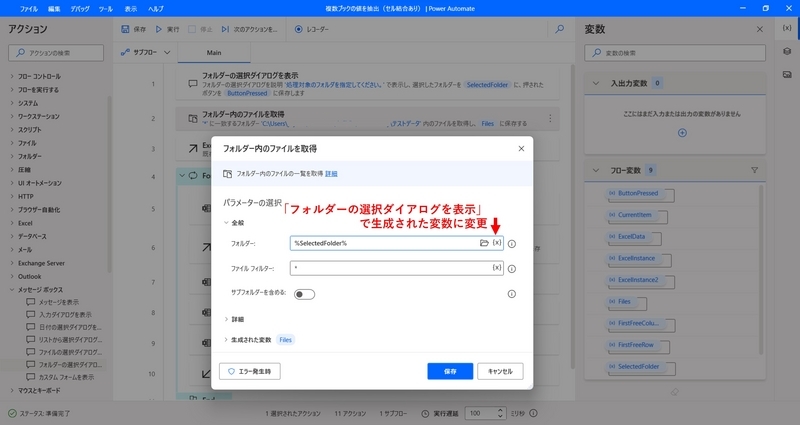
Task: Click info icon next to サブフォルダーを含める
Action: pyautogui.click(x=512, y=294)
